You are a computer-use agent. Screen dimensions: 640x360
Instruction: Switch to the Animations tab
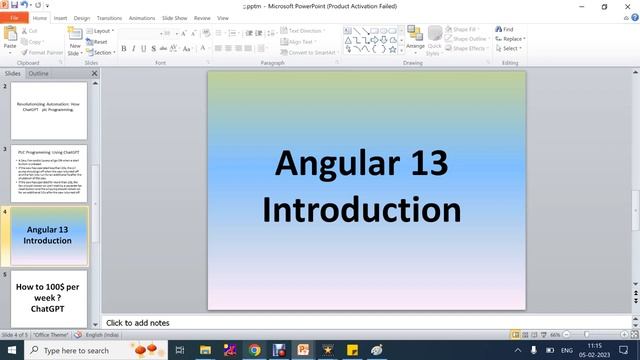click(142, 18)
